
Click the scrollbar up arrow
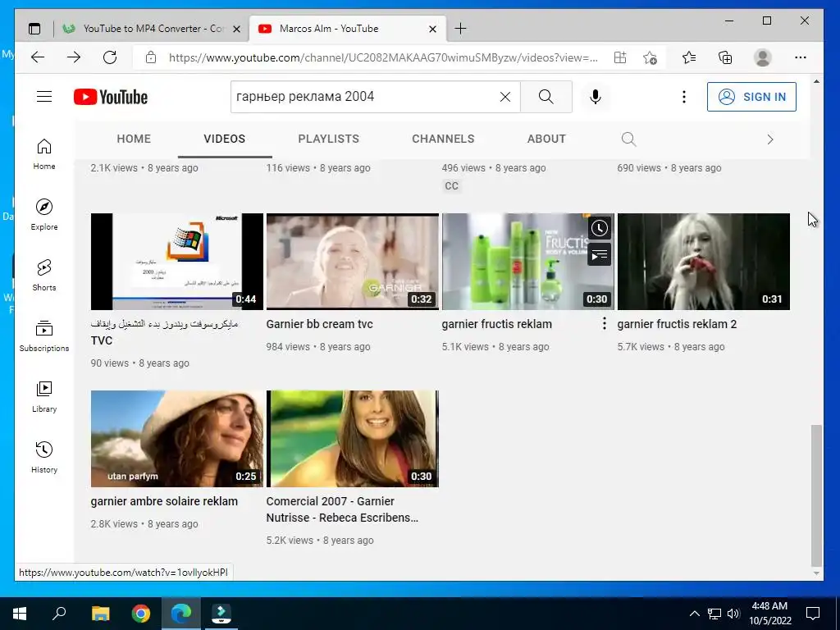(x=816, y=81)
